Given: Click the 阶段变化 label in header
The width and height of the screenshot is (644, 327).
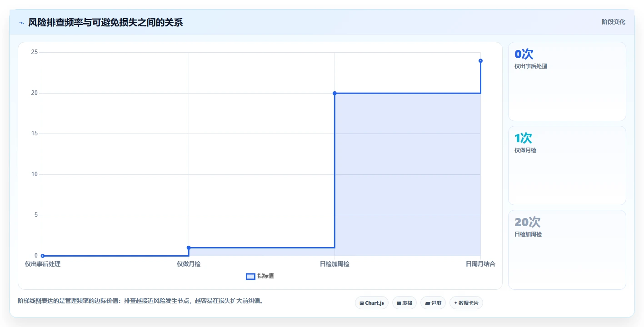Looking at the screenshot, I should click(x=613, y=22).
